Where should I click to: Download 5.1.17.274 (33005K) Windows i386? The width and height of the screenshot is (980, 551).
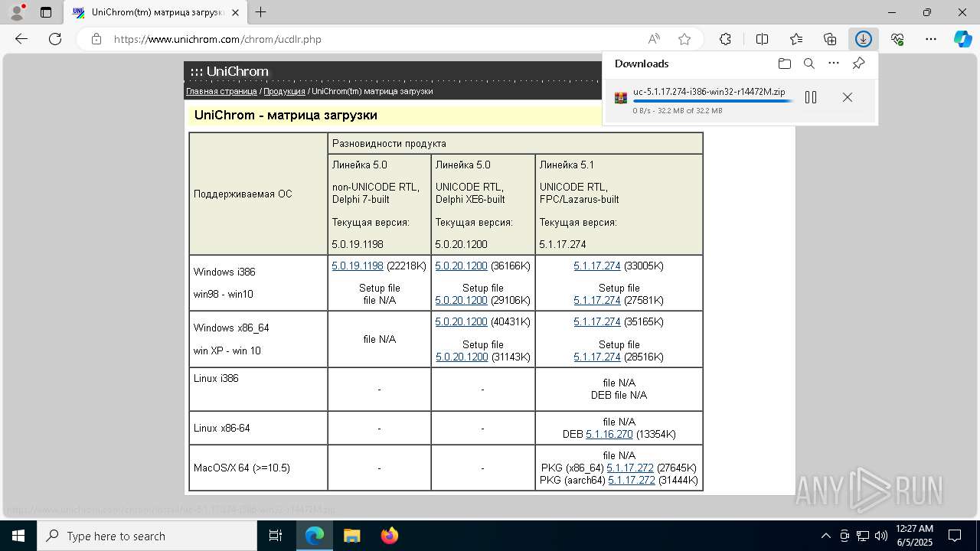click(x=597, y=266)
